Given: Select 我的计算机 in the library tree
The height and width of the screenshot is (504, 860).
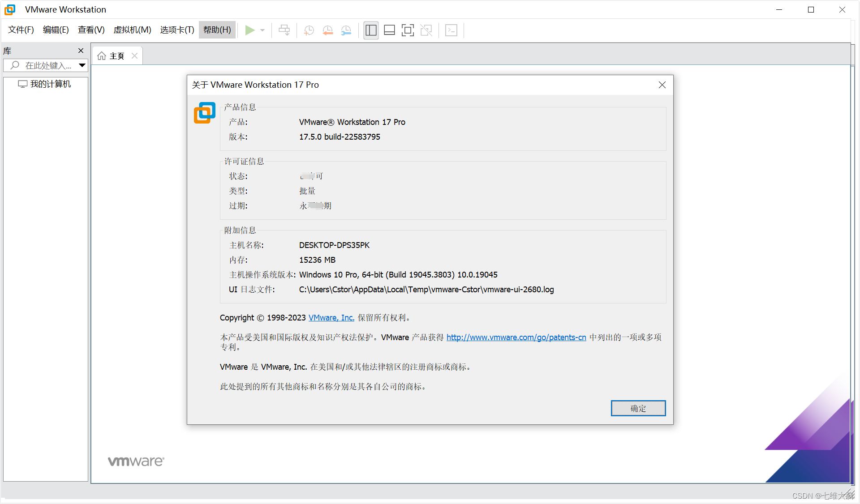Looking at the screenshot, I should 45,84.
